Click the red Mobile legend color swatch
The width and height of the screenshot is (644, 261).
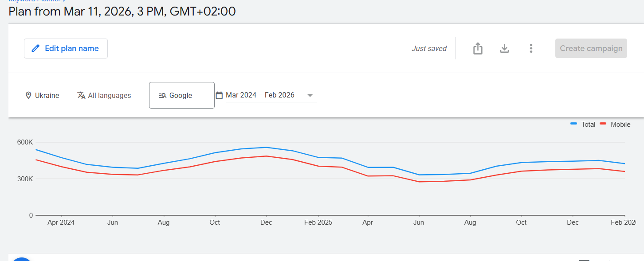point(603,124)
